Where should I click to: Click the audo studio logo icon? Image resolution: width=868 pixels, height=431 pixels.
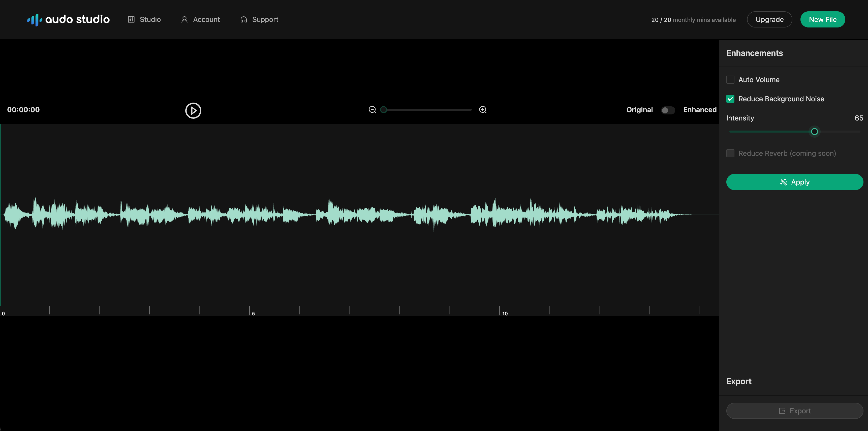tap(35, 20)
